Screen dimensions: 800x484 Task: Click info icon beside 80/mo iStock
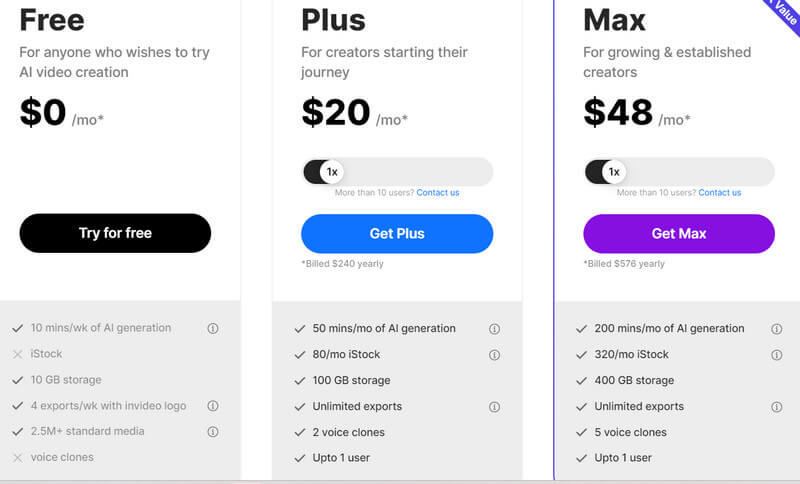(x=494, y=355)
